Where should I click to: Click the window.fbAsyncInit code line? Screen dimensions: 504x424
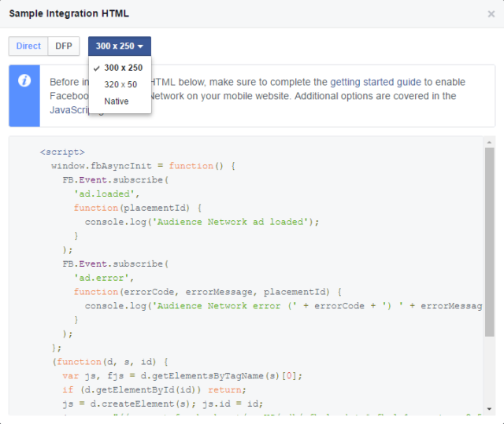pos(143,166)
